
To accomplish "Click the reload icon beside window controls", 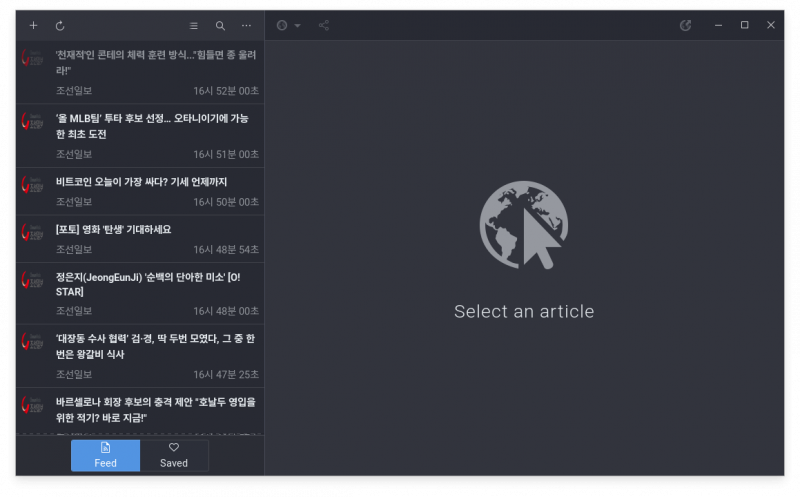I will coord(685,25).
